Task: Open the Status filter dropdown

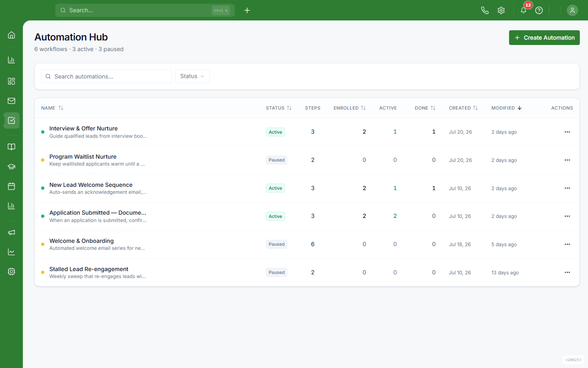Action: 192,76
